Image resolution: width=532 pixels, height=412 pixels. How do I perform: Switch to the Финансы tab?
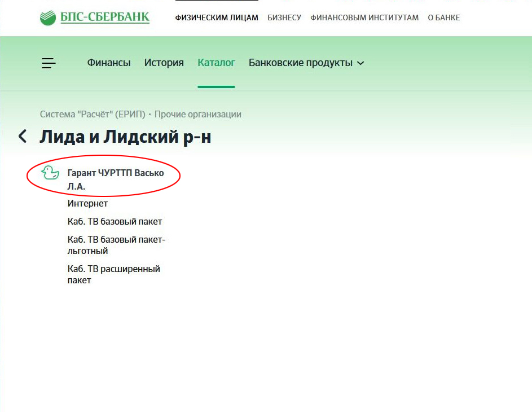coord(109,63)
